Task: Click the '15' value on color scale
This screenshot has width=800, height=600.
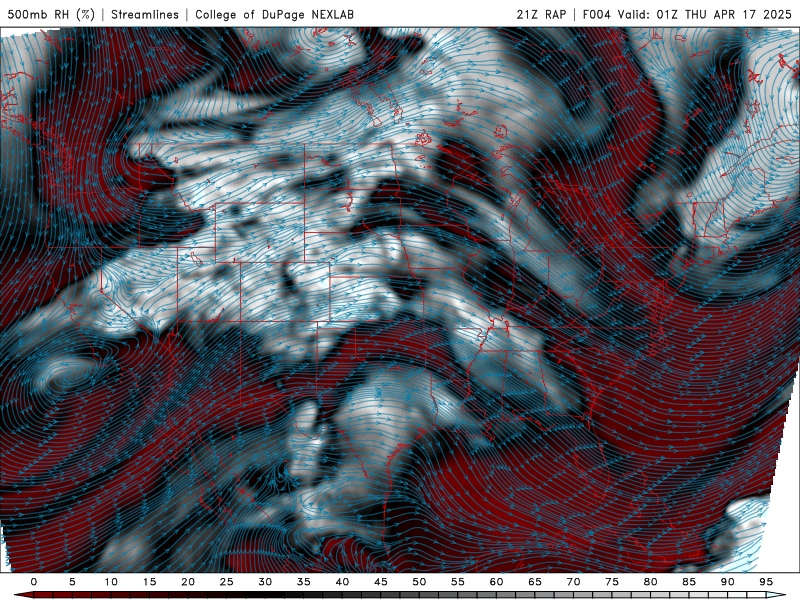Action: tap(149, 582)
